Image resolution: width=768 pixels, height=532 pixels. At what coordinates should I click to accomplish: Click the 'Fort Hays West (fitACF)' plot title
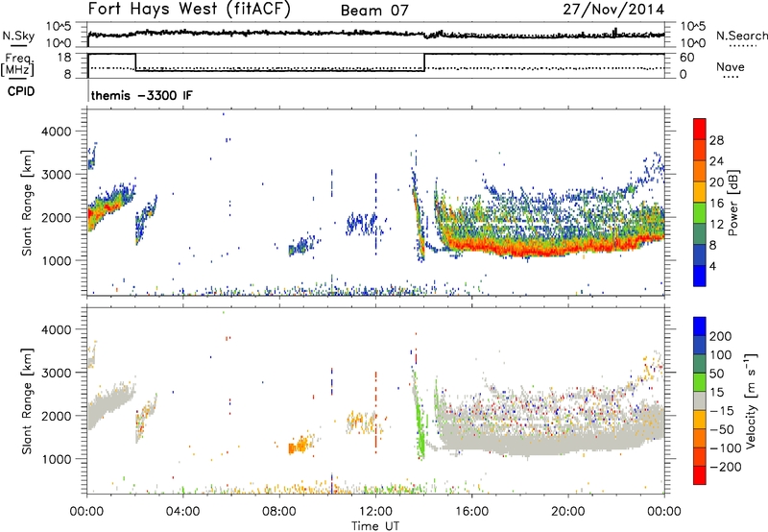[x=189, y=10]
